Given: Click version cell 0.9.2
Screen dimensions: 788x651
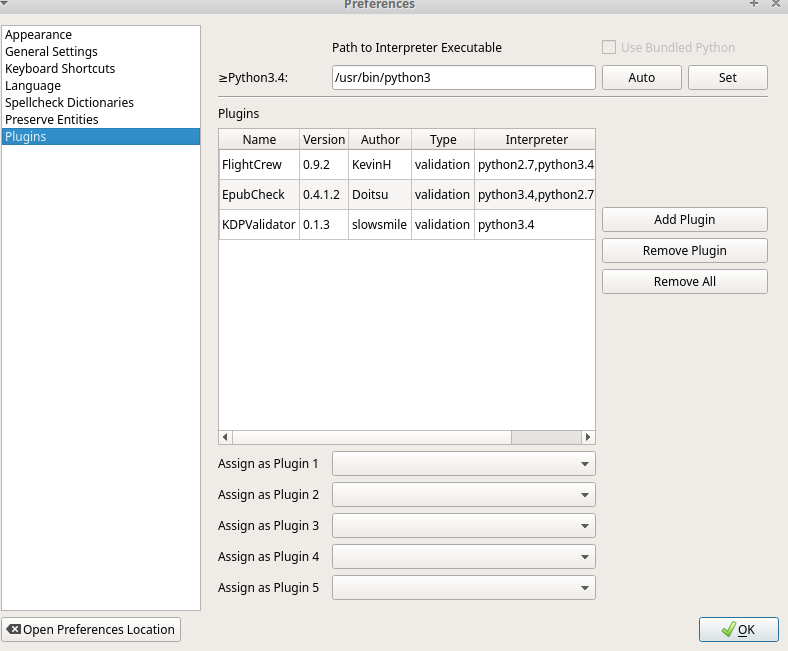Looking at the screenshot, I should click(324, 164).
